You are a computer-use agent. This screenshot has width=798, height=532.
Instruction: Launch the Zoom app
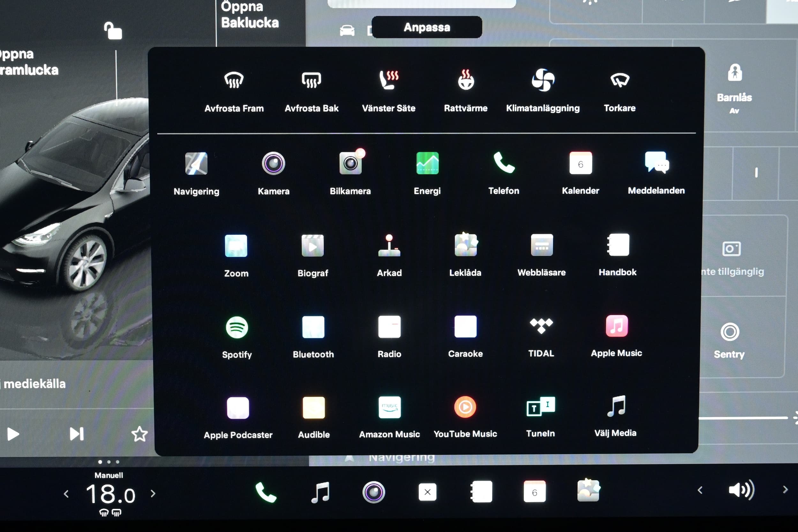click(x=236, y=256)
